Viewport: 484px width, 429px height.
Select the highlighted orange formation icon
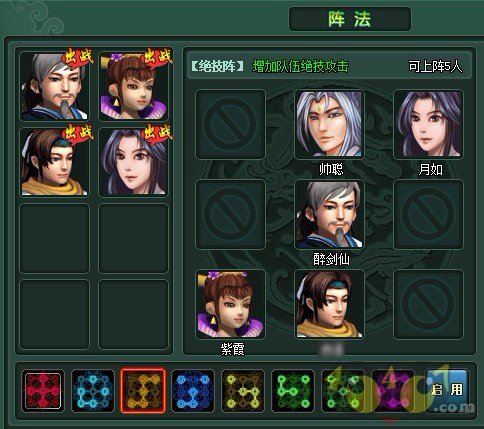(x=143, y=391)
